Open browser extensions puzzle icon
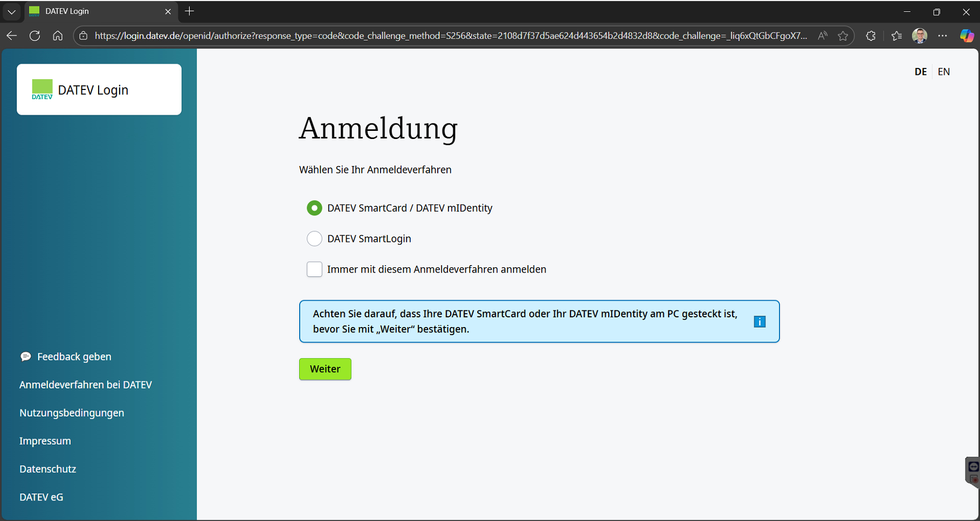The width and height of the screenshot is (980, 521). tap(871, 36)
